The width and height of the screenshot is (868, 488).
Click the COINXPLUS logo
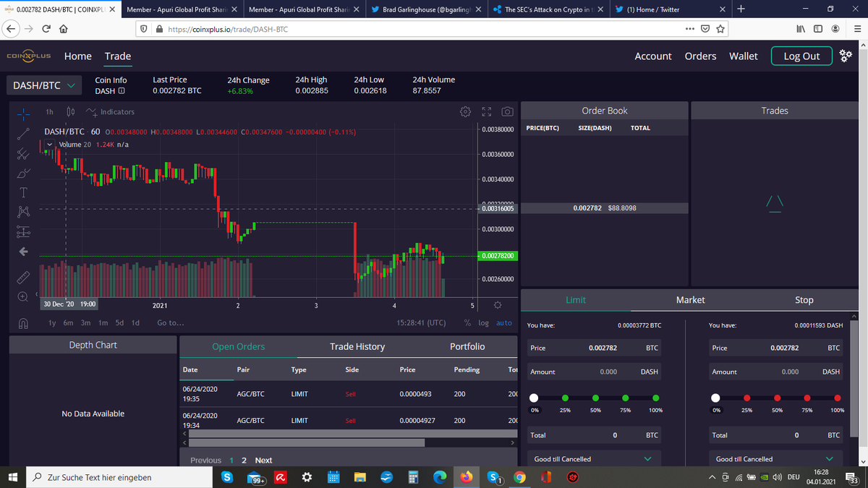click(29, 56)
